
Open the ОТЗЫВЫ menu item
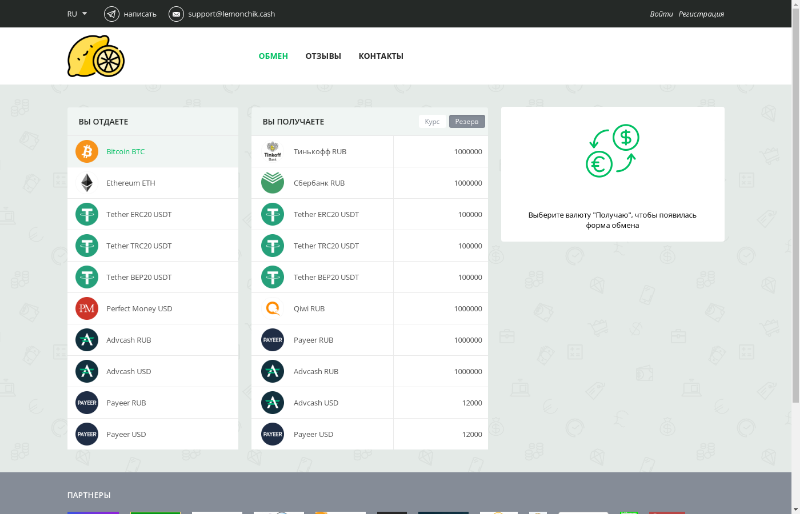point(323,56)
